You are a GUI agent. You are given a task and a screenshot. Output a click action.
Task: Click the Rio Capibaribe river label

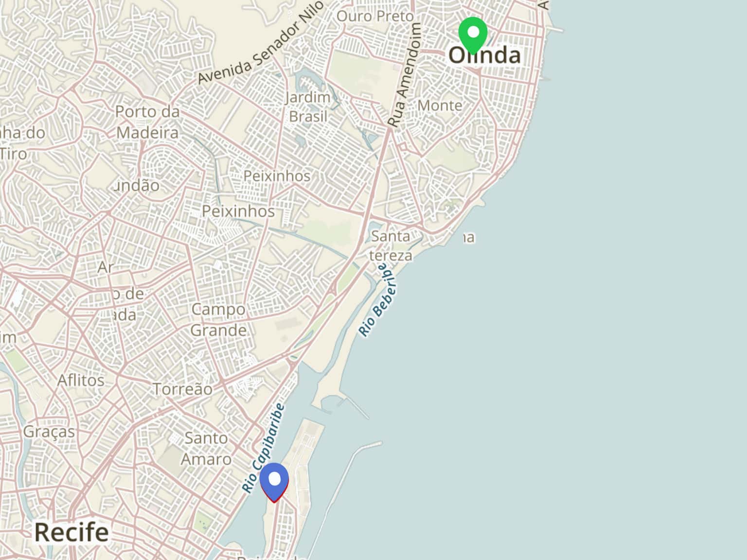coord(263,448)
